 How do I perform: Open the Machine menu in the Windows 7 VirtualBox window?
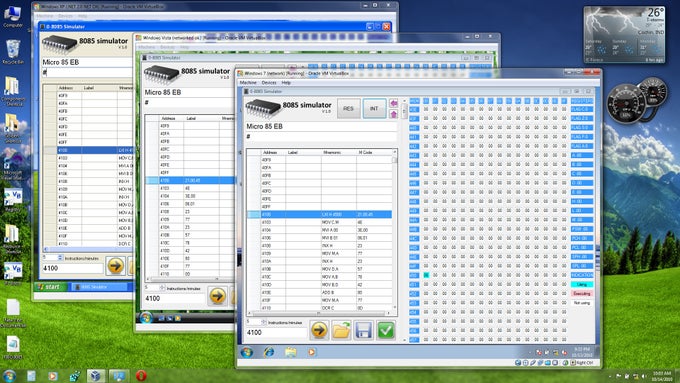point(248,82)
